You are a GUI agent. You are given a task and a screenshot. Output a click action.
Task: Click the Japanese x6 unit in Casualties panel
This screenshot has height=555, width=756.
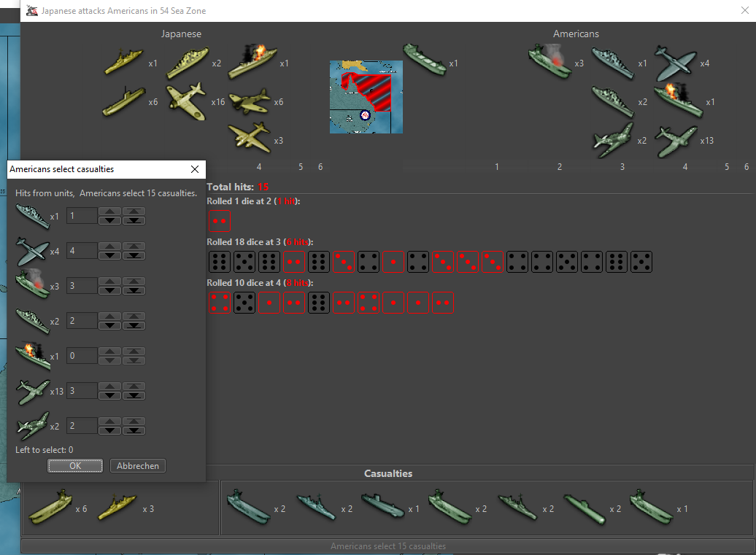[50, 507]
